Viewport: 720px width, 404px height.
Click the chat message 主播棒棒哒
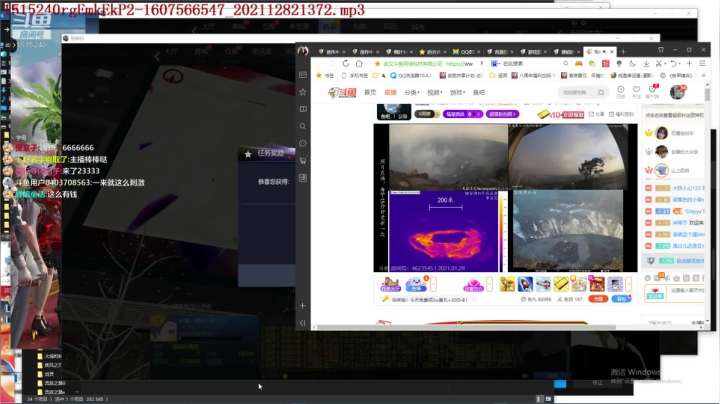[88, 159]
